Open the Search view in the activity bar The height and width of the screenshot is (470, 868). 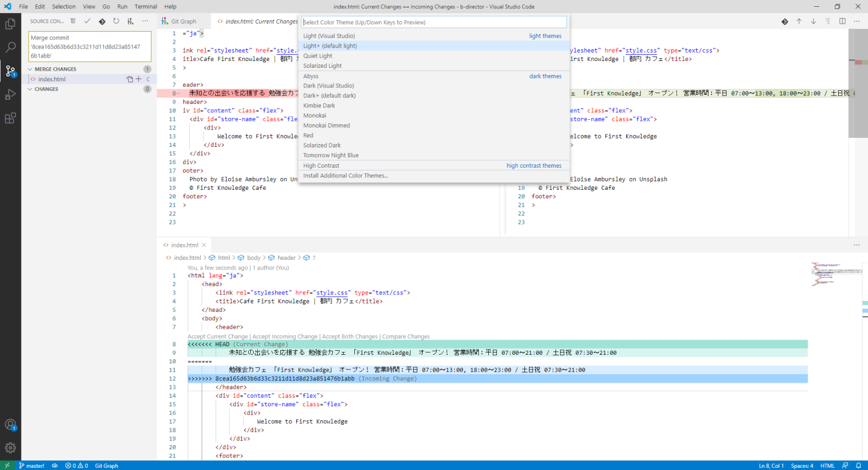coord(10,47)
